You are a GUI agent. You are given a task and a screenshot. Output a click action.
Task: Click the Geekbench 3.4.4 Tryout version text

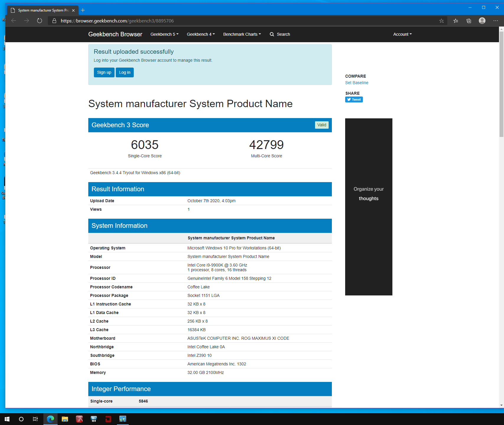(x=135, y=173)
